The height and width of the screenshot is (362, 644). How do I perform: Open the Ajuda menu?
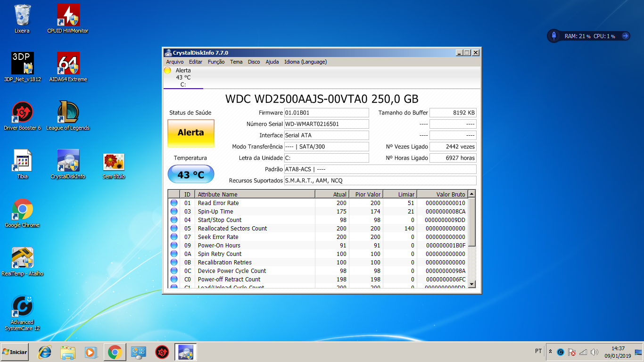(x=272, y=62)
